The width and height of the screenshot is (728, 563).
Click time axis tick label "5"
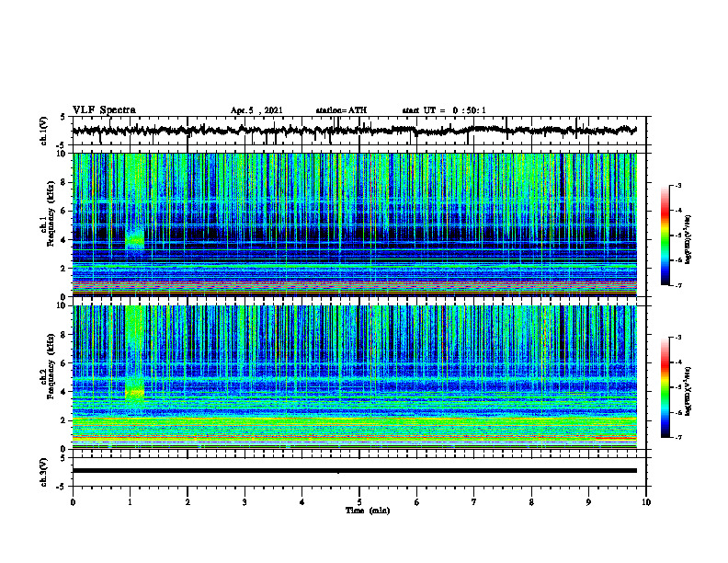coord(359,502)
